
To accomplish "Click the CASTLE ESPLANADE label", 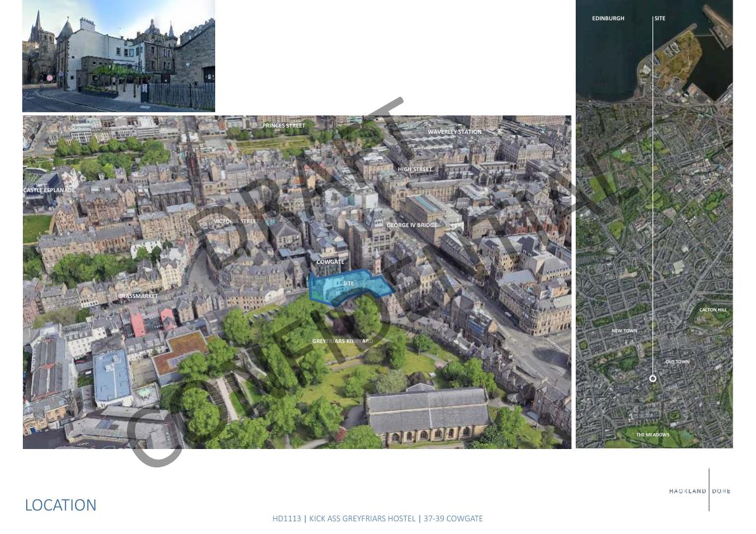I will (x=49, y=190).
